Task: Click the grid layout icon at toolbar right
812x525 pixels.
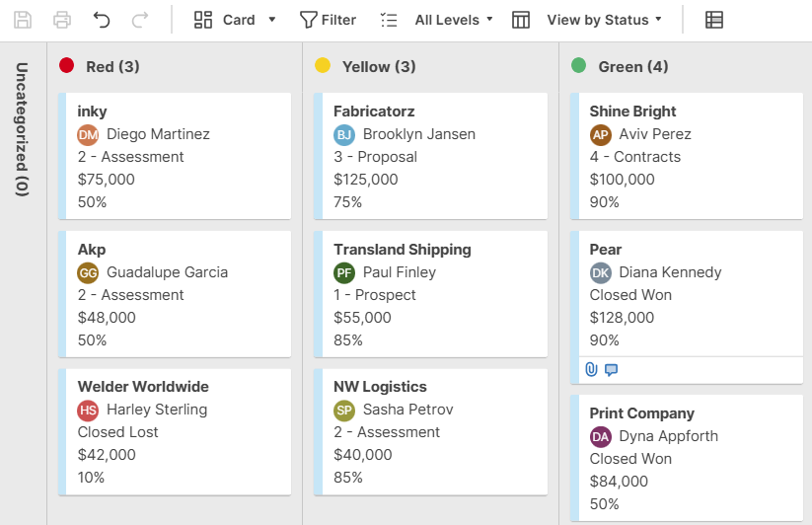Action: click(714, 20)
